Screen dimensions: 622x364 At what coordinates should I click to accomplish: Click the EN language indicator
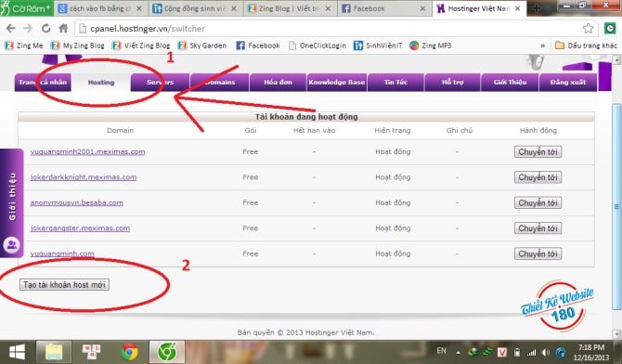[441, 350]
